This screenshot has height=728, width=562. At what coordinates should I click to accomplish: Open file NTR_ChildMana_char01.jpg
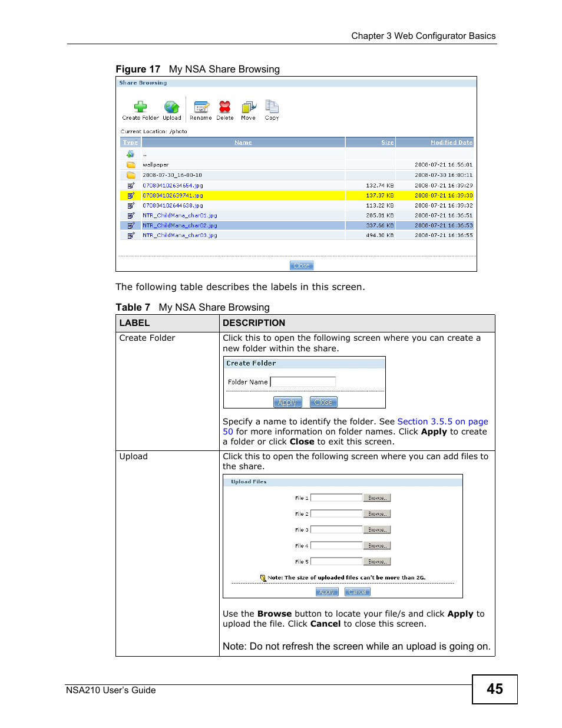pos(180,216)
